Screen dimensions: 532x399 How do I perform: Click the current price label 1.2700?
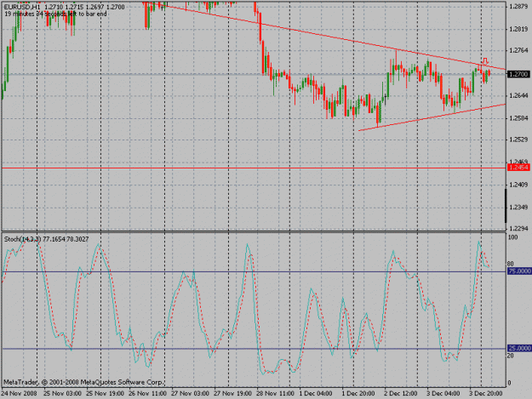(x=518, y=74)
